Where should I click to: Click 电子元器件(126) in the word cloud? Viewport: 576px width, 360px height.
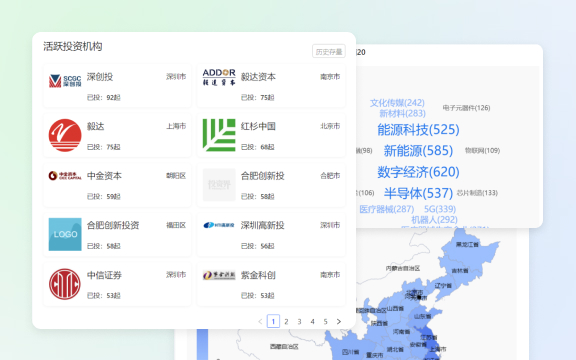pyautogui.click(x=466, y=108)
